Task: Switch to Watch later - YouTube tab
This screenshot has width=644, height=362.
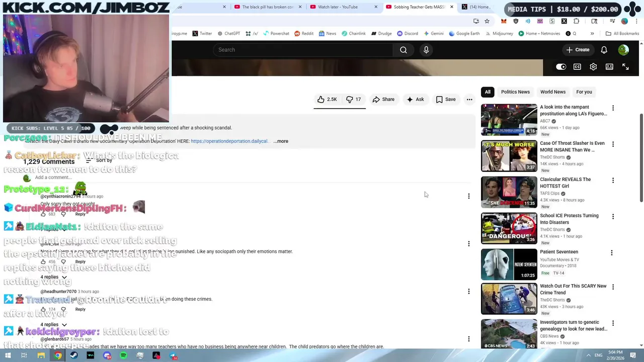Action: [x=338, y=7]
